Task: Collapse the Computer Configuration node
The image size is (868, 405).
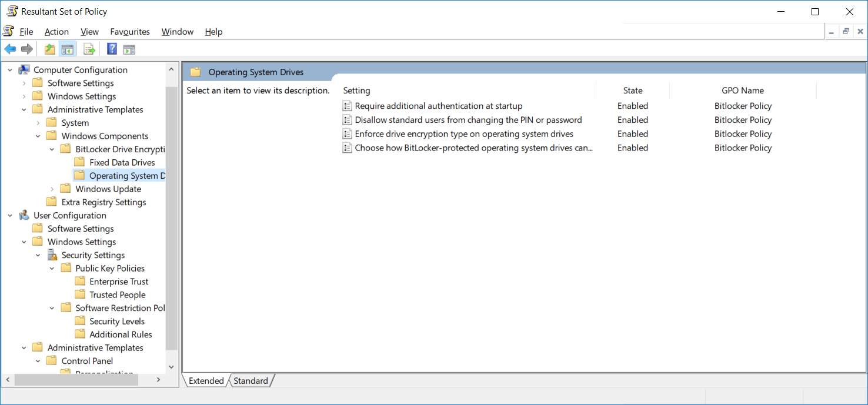Action: coord(9,69)
